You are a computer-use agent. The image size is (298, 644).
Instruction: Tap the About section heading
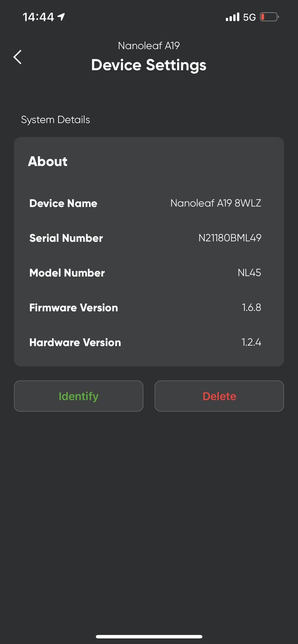click(48, 161)
